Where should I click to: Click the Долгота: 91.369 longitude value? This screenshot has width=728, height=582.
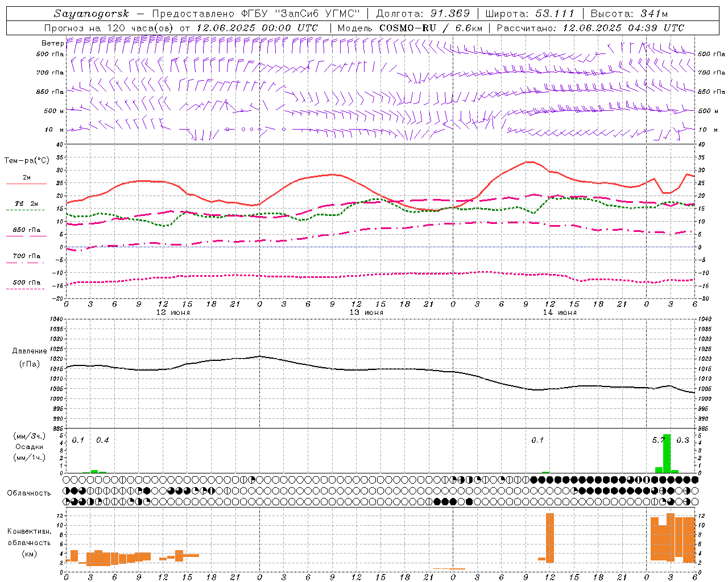point(423,14)
